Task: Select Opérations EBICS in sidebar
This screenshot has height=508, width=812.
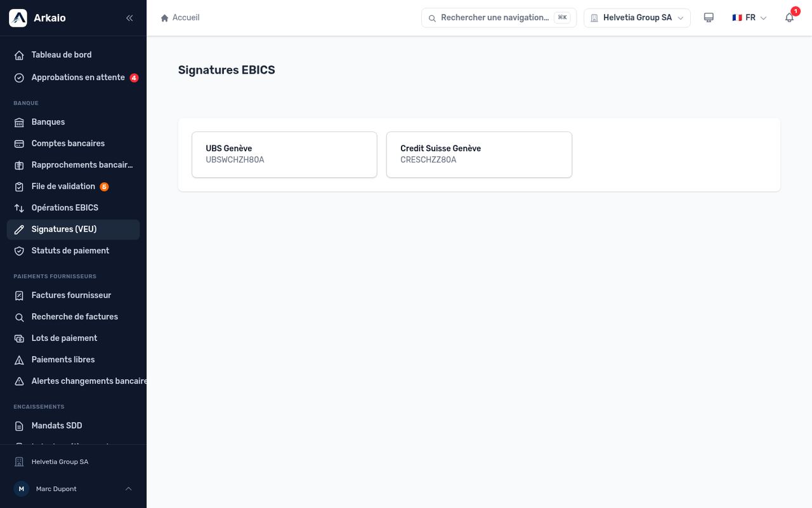Action: tap(73, 208)
